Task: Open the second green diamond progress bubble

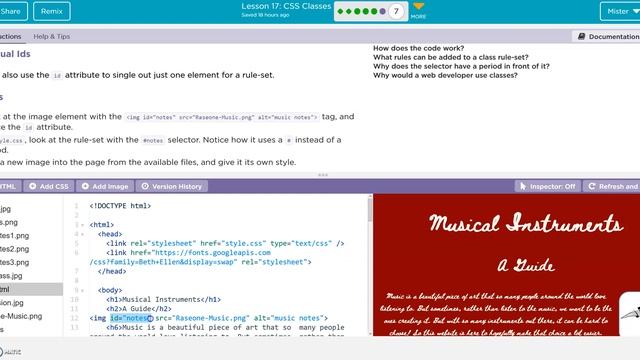Action: point(349,11)
